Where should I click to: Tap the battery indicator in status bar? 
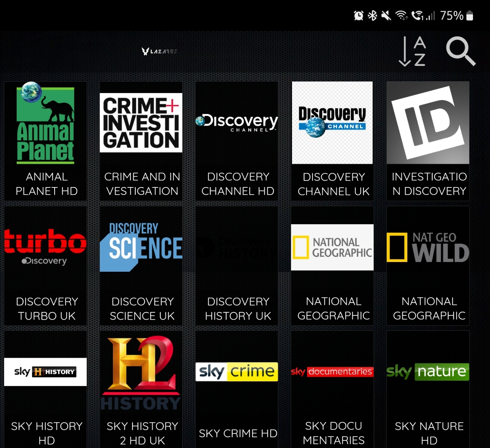click(470, 16)
